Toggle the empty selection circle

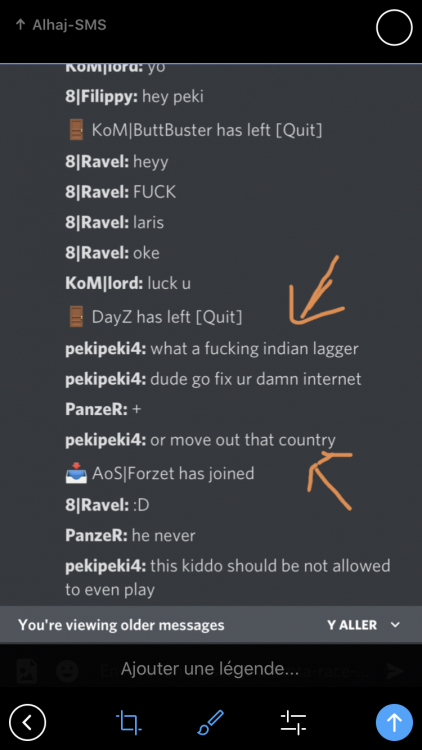pyautogui.click(x=394, y=27)
